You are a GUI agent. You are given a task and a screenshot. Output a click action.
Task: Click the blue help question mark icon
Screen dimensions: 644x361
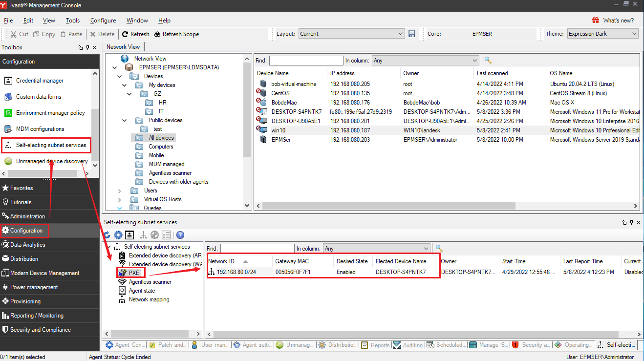[x=180, y=235]
